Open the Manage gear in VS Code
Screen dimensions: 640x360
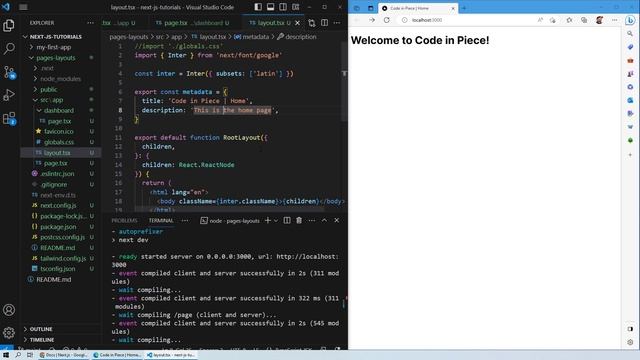9,333
